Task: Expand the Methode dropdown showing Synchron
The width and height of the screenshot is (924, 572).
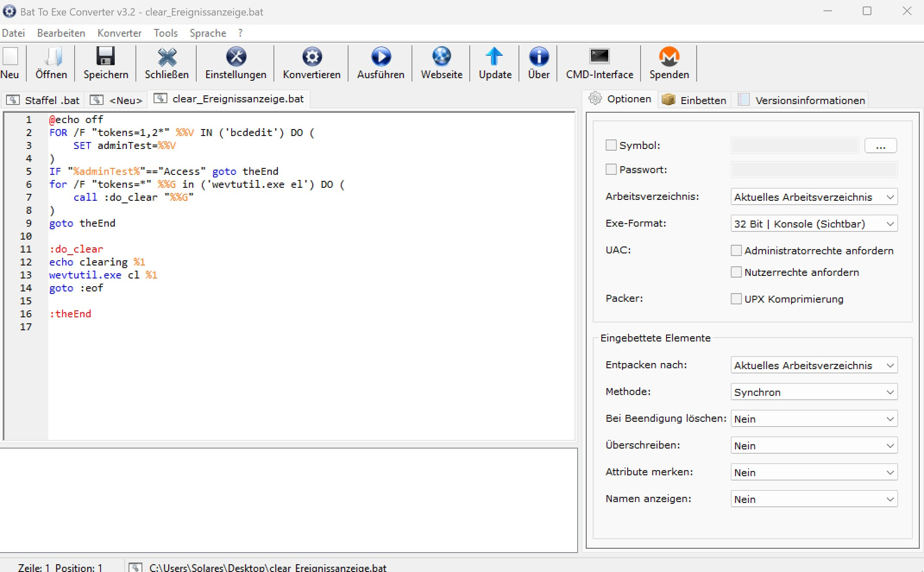Action: (x=814, y=392)
